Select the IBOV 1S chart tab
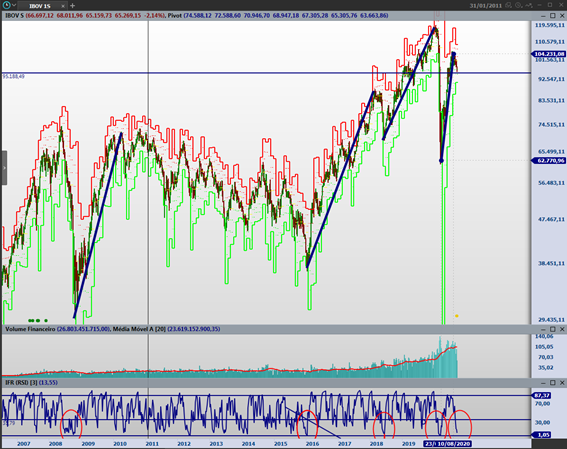Image resolution: width=567 pixels, height=449 pixels. click(39, 6)
